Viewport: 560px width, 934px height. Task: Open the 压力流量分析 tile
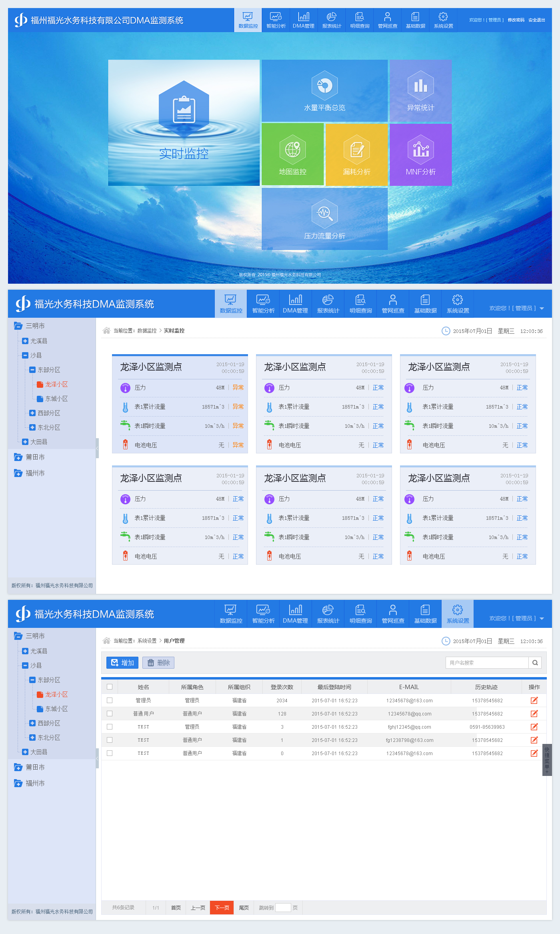click(x=325, y=219)
